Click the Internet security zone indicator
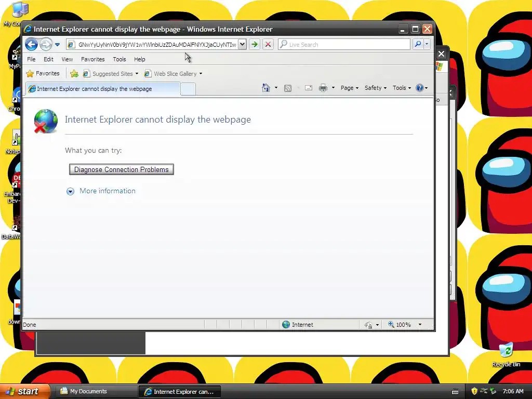 [x=298, y=325]
